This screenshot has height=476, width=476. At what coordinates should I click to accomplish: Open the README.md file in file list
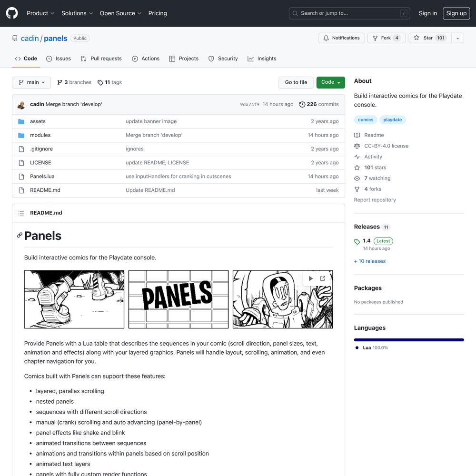point(45,190)
